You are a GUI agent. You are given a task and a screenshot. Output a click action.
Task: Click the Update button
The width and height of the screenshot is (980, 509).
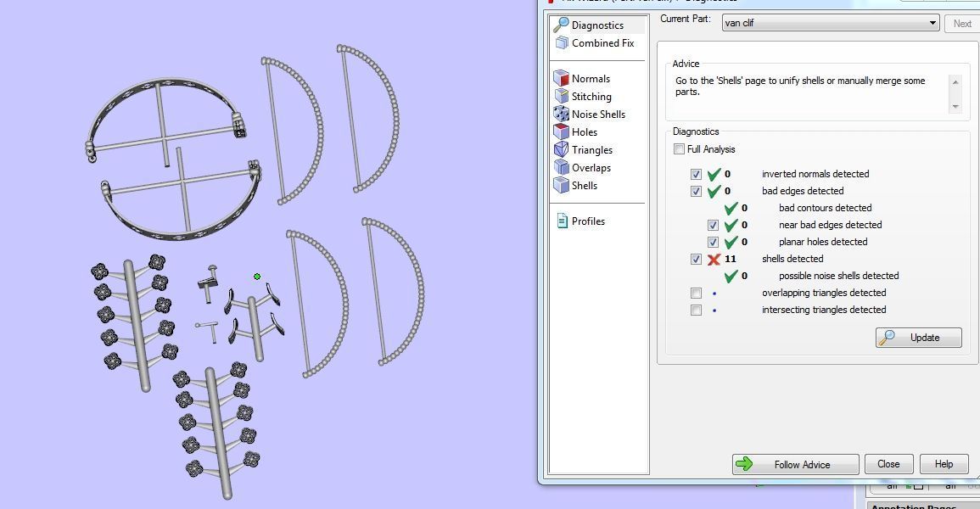pos(918,338)
